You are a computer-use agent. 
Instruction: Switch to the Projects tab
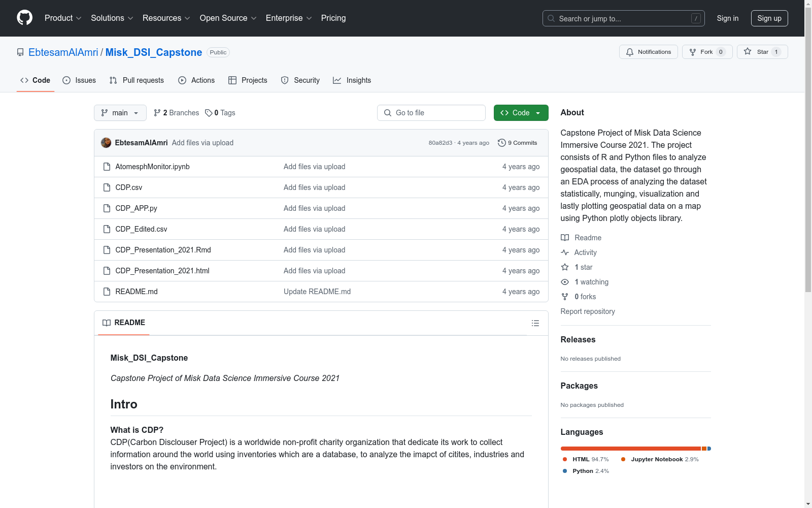coord(248,80)
